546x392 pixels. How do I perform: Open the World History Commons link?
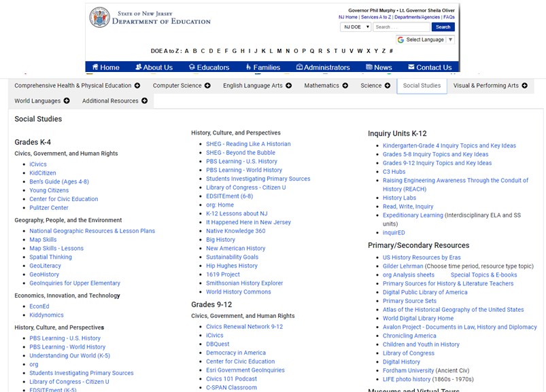[x=239, y=292]
